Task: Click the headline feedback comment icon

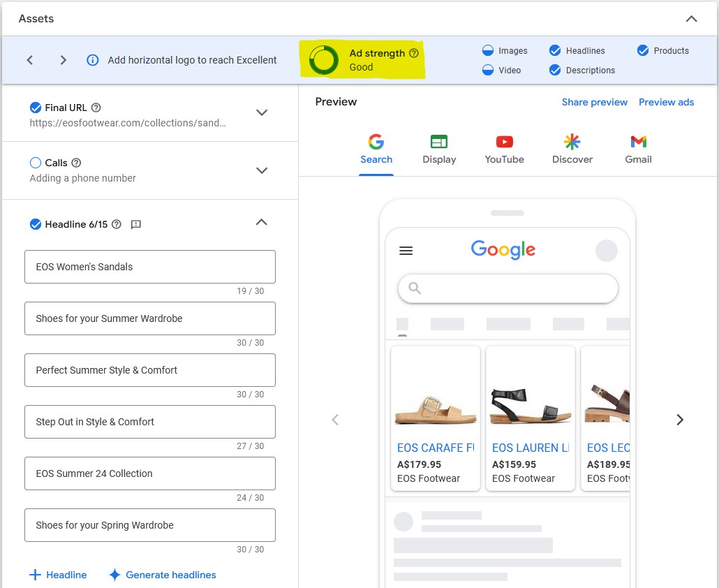Action: point(135,225)
